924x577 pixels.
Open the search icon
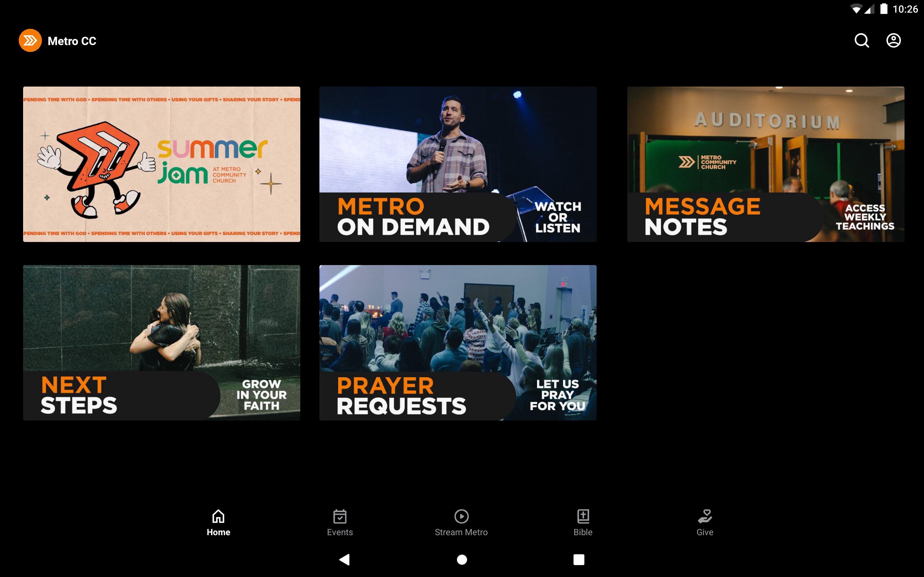click(862, 40)
